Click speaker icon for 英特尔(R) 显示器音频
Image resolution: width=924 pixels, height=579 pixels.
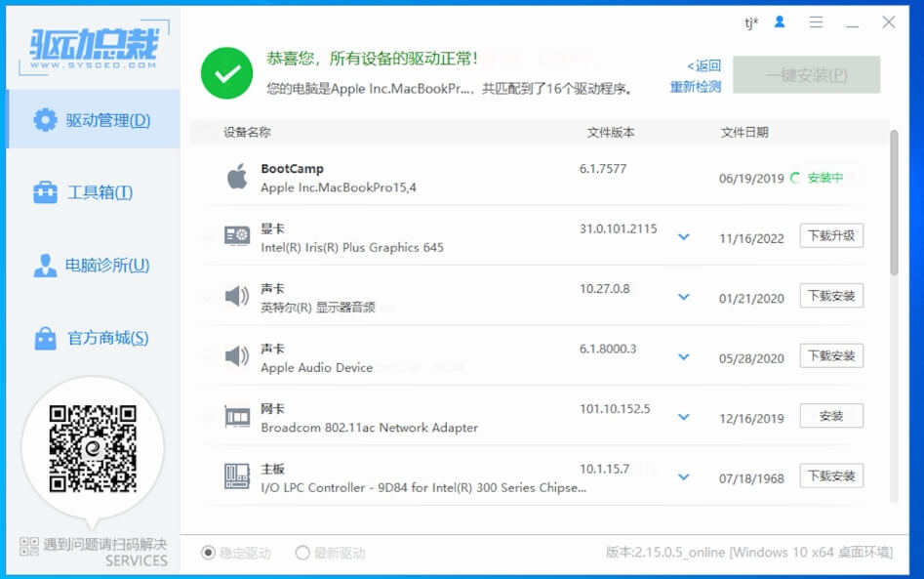point(237,296)
